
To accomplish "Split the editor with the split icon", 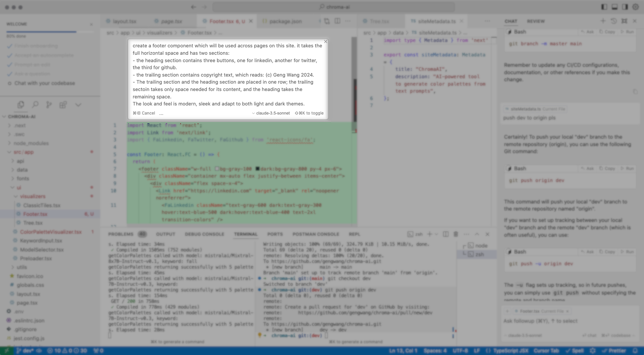I will pyautogui.click(x=337, y=21).
